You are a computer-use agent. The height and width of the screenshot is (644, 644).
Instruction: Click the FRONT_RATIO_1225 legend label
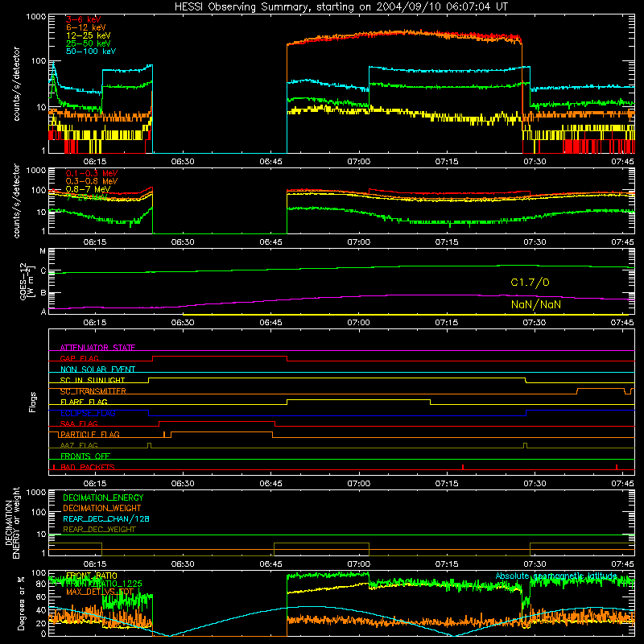coord(104,583)
